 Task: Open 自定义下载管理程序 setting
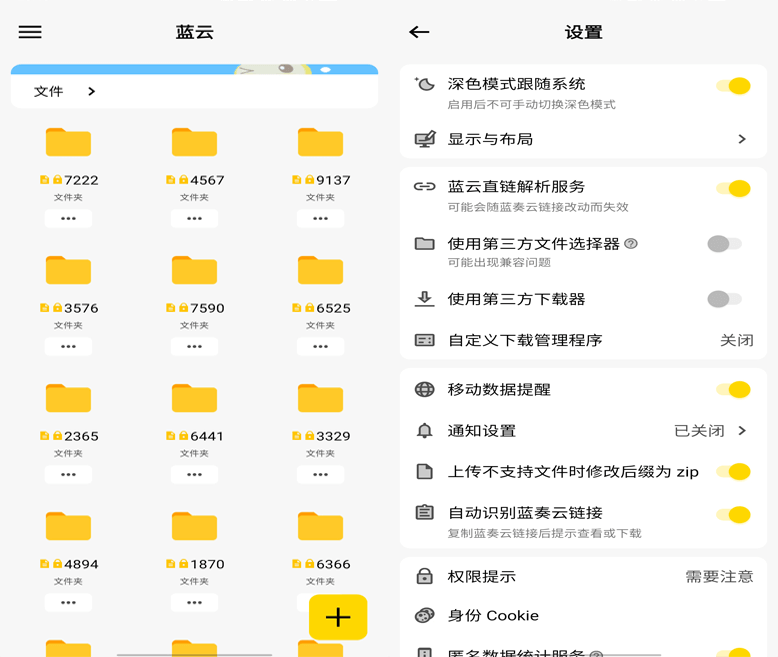click(x=583, y=340)
